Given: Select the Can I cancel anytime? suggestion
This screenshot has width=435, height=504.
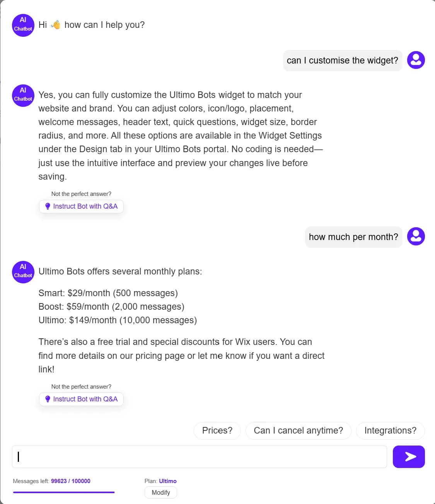Looking at the screenshot, I should pos(298,430).
